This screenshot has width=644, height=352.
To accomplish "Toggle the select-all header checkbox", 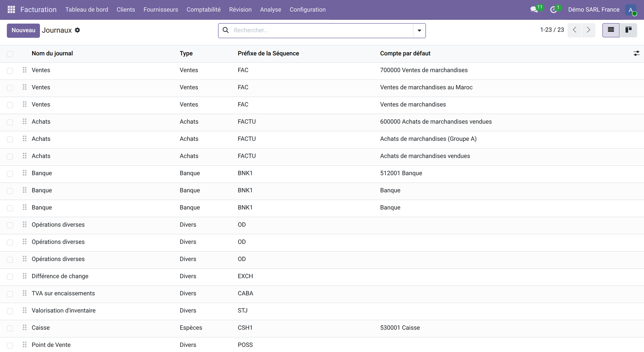I will coord(10,54).
